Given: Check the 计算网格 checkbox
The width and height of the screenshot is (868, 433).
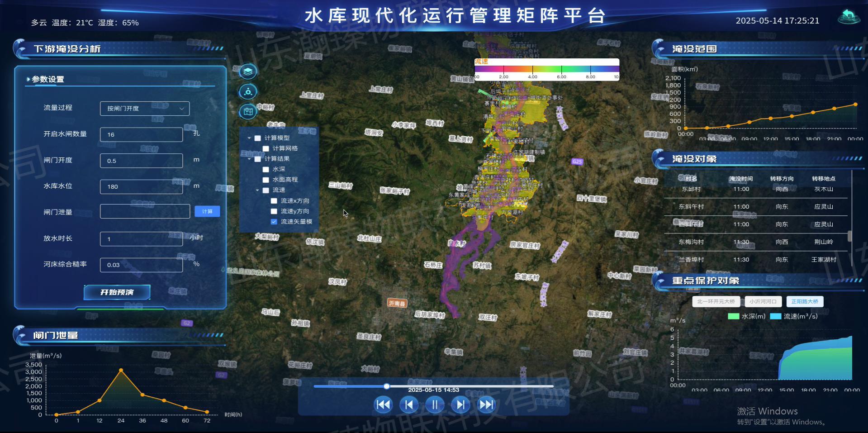Looking at the screenshot, I should pyautogui.click(x=266, y=148).
